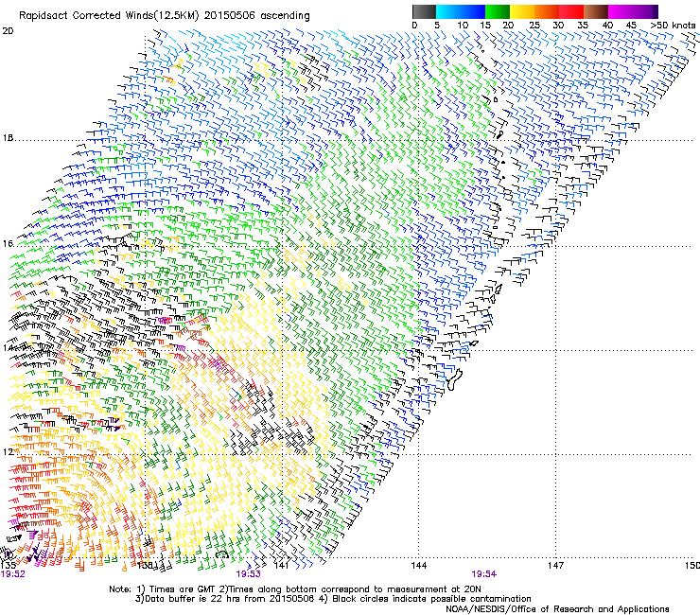Image resolution: width=700 pixels, height=615 pixels.
Task: Select the cyan 5-10 knots legend color
Action: click(x=448, y=11)
